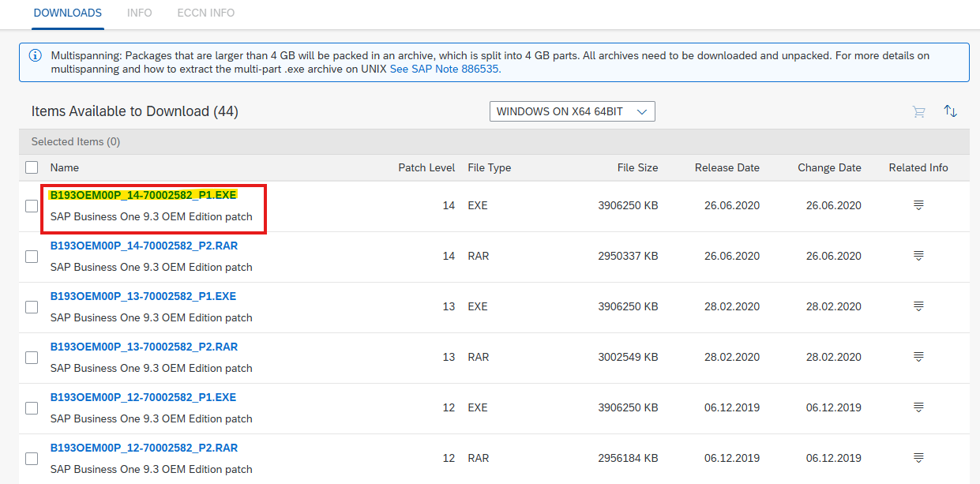Open Related Info for B193OEM00P_12 P1.EXE
Screen dimensions: 980x484
918,407
